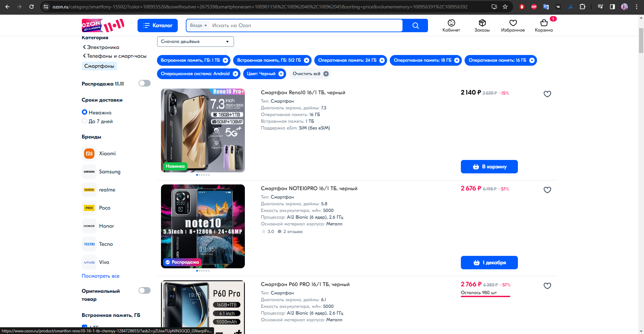Remove the Оперативная память 18 ГБ filter chip

pyautogui.click(x=457, y=60)
